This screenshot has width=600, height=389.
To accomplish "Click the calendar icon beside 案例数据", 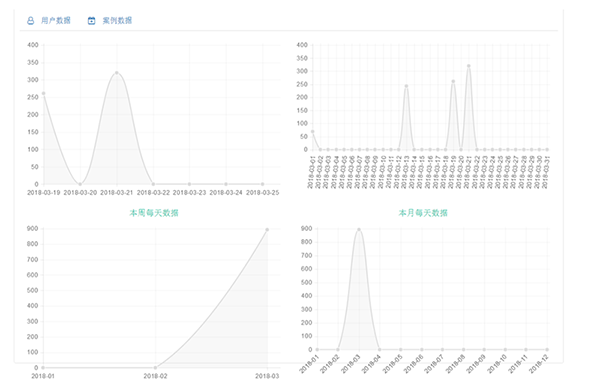I will tap(91, 21).
